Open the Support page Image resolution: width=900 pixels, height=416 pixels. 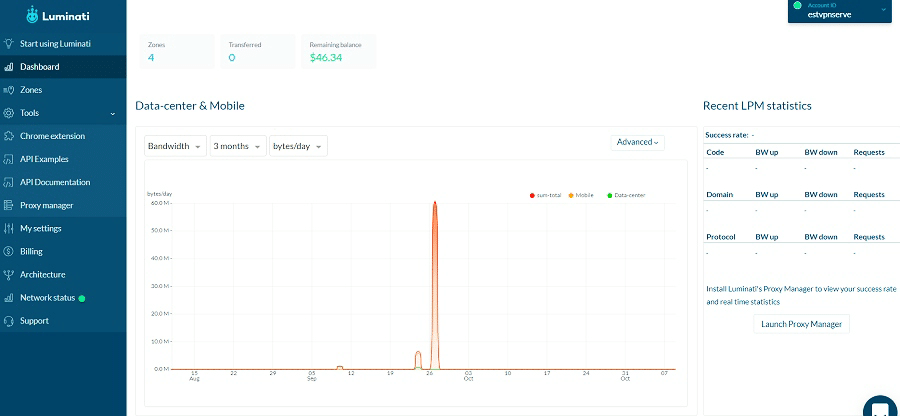(63, 321)
